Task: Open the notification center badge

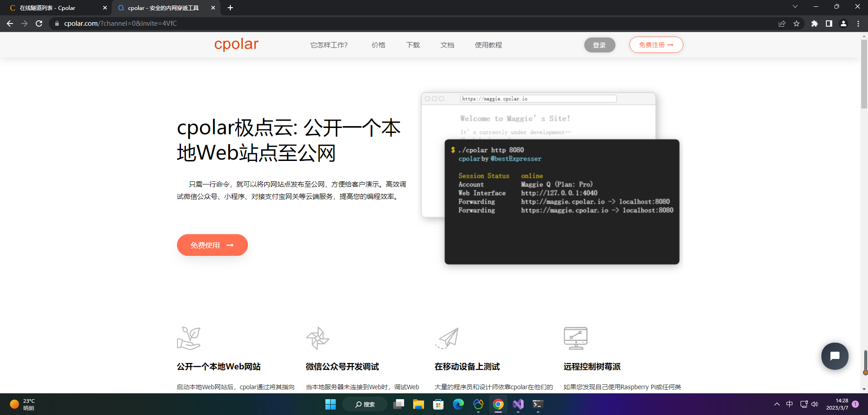Action: (855, 404)
